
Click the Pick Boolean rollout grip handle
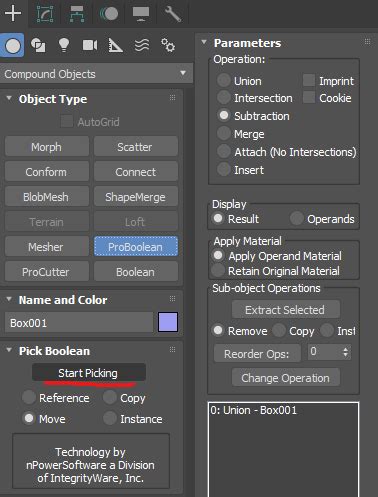click(x=172, y=350)
